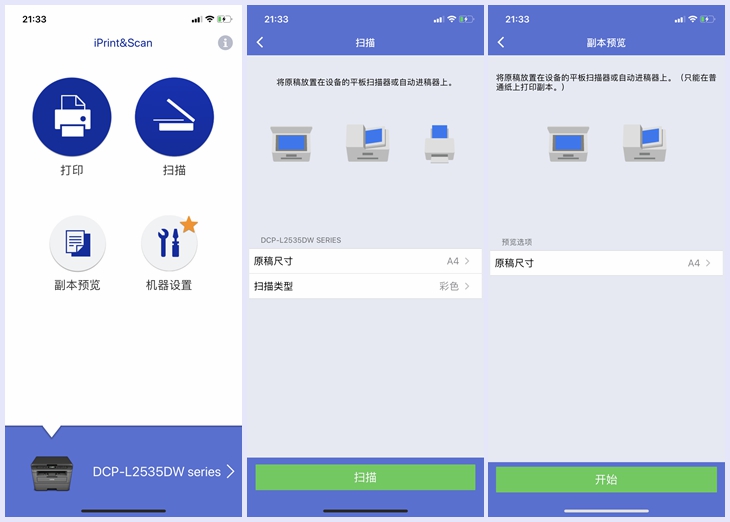Viewport: 730px width, 522px height.
Task: Tap the DCP-L2535DW printer thumbnail
Action: [x=52, y=473]
